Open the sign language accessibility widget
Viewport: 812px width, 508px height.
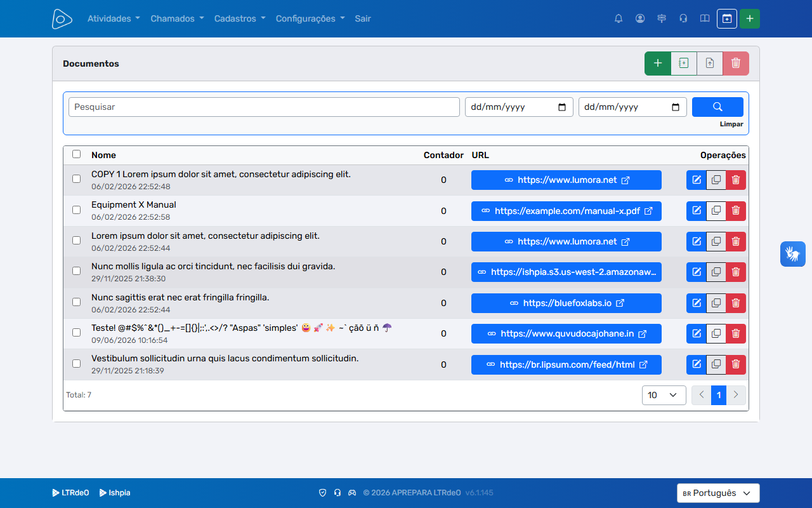pyautogui.click(x=793, y=254)
